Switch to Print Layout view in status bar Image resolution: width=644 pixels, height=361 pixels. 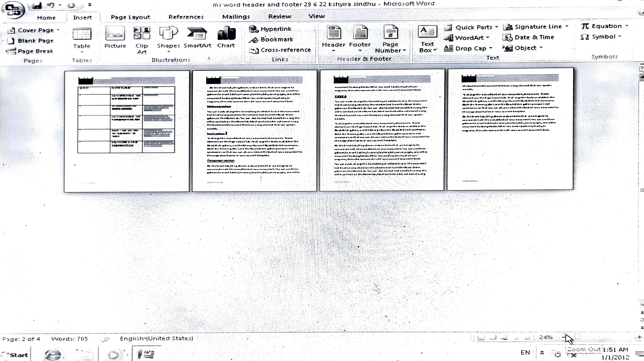481,337
